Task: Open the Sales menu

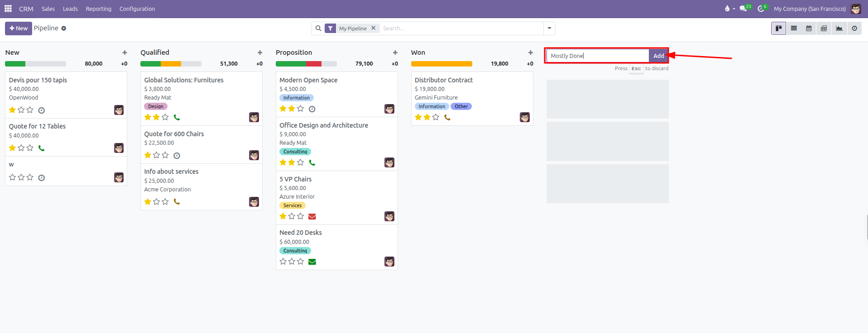Action: [48, 9]
